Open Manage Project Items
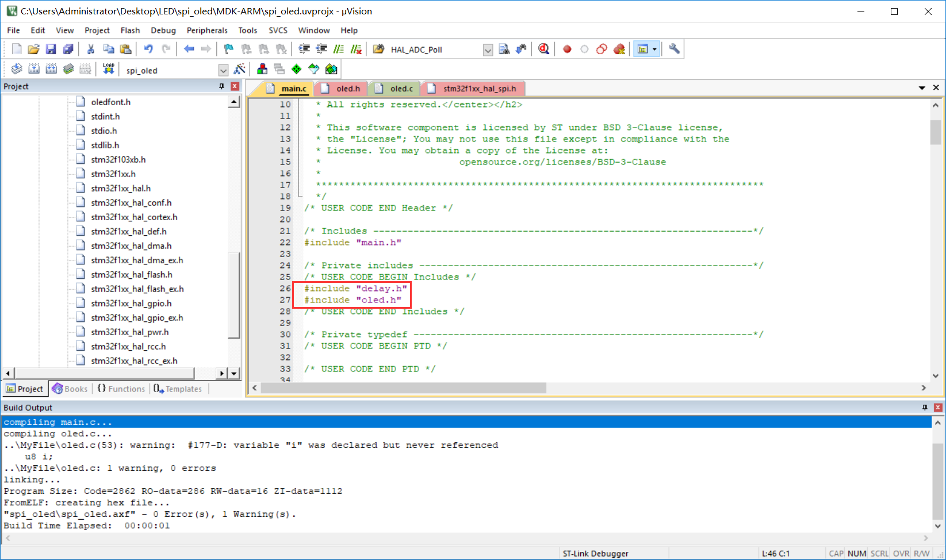 [262, 70]
